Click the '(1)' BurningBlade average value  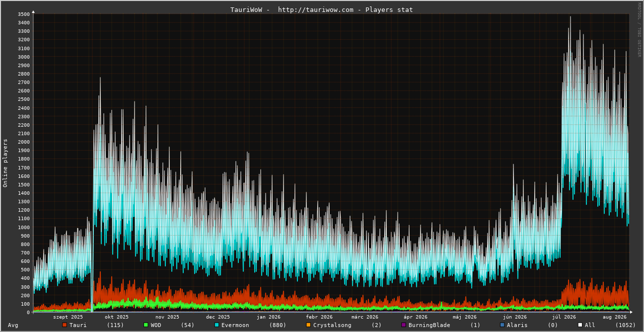pos(475,325)
